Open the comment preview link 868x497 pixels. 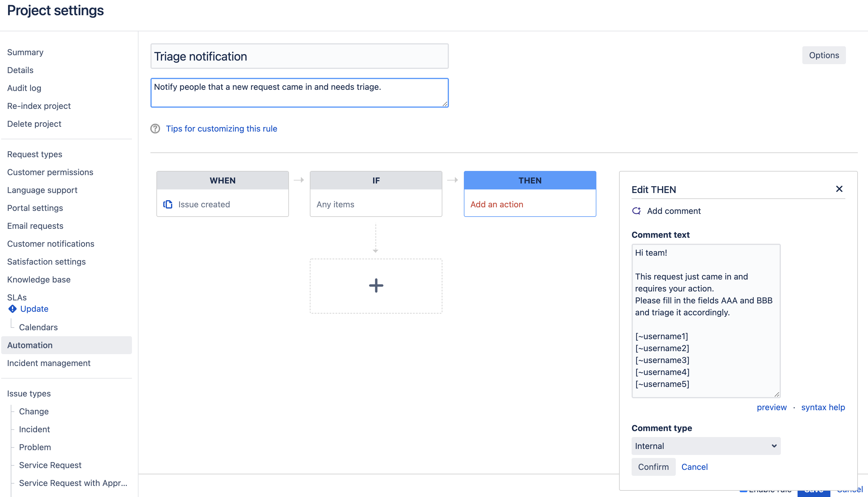(771, 407)
